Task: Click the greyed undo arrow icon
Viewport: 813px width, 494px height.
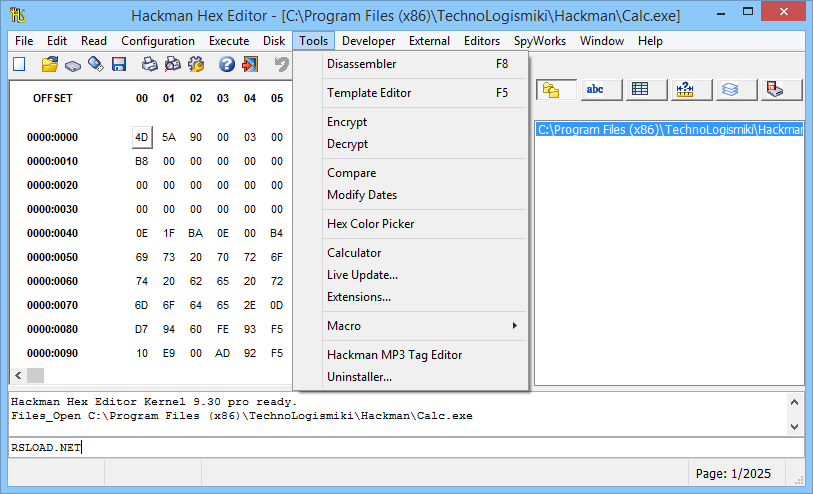Action: tap(281, 64)
